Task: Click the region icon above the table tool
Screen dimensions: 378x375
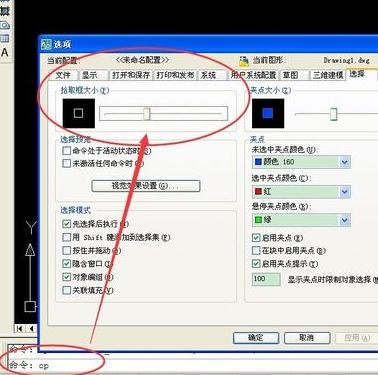Action: [5, 25]
